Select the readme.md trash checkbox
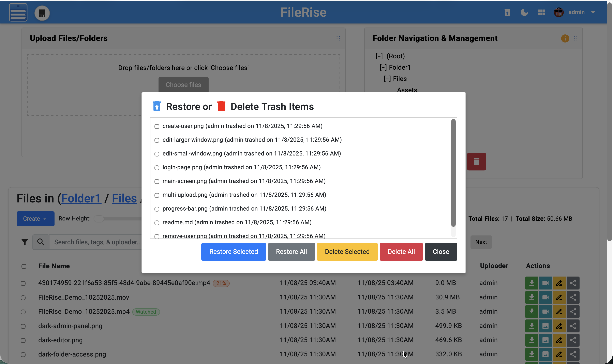The height and width of the screenshot is (364, 613). tap(157, 223)
